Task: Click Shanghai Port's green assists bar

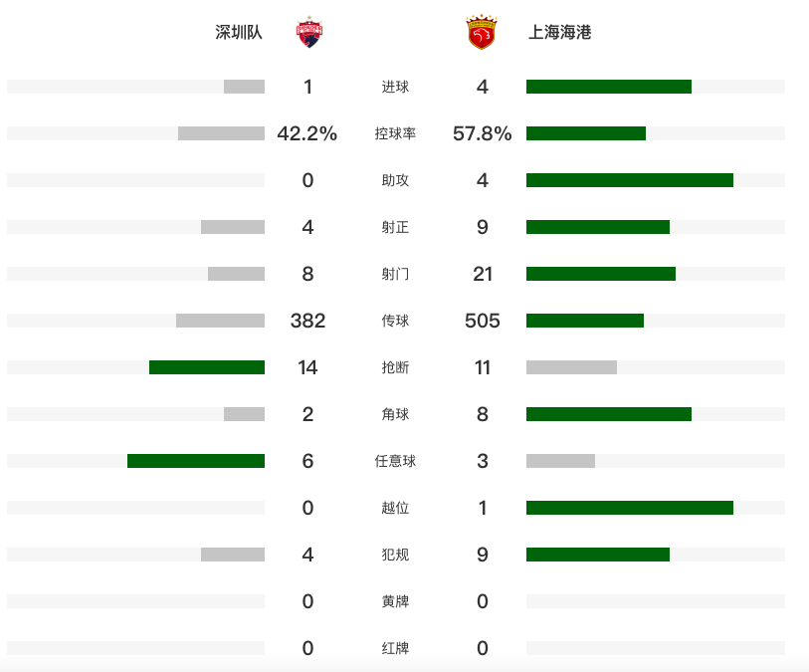Action: point(629,180)
